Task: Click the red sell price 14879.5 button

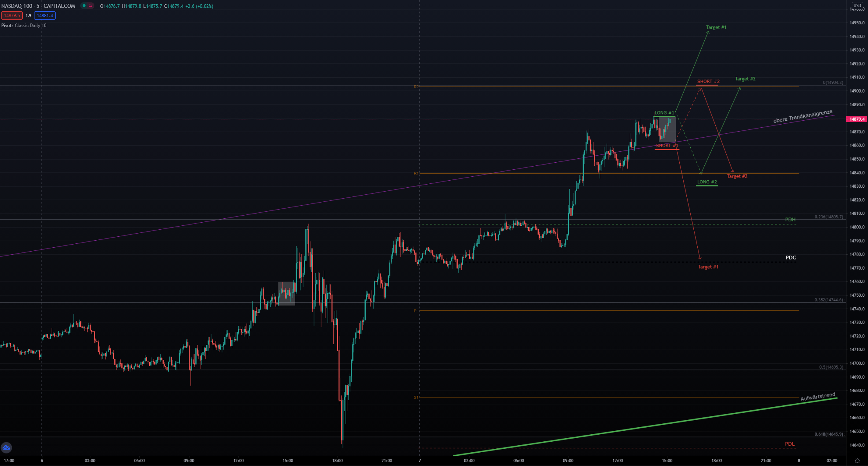Action: 12,16
